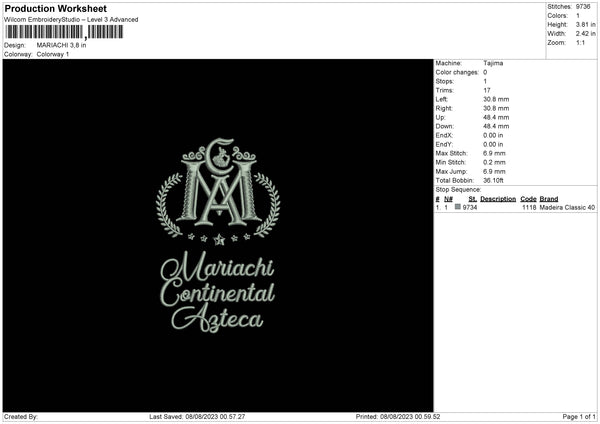Click the right laurel wreath branch
Image resolution: width=600 pixels, height=424 pixels.
[267, 205]
